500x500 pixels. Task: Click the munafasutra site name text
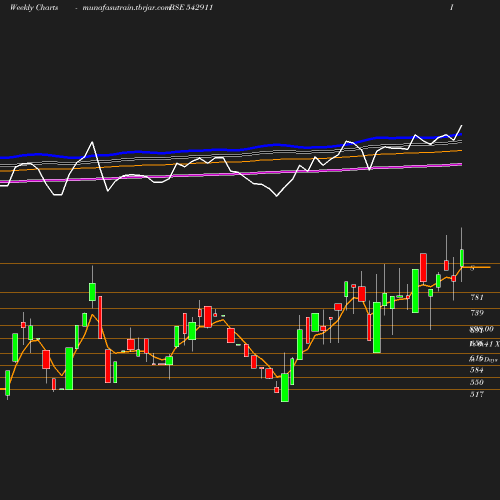(x=126, y=8)
